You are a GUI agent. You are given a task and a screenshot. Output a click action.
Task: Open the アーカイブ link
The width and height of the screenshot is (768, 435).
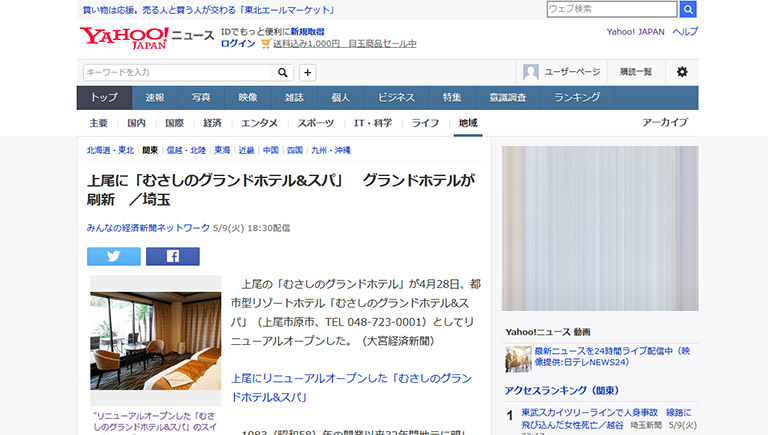(x=665, y=122)
